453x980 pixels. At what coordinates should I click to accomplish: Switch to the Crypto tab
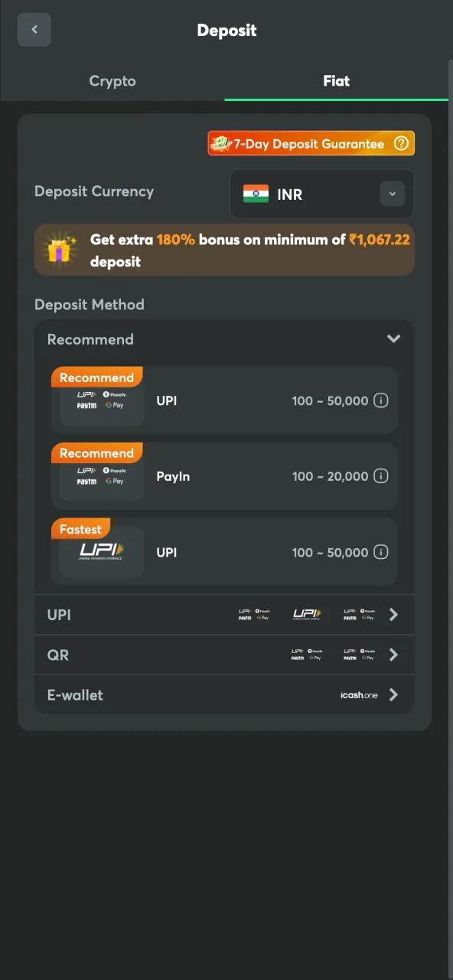pyautogui.click(x=112, y=80)
